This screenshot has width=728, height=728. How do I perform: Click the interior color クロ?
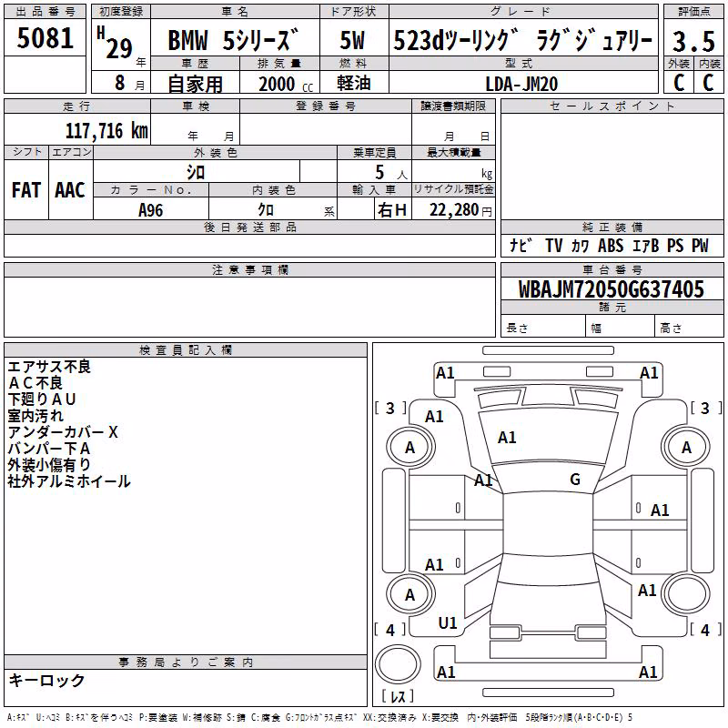(266, 210)
